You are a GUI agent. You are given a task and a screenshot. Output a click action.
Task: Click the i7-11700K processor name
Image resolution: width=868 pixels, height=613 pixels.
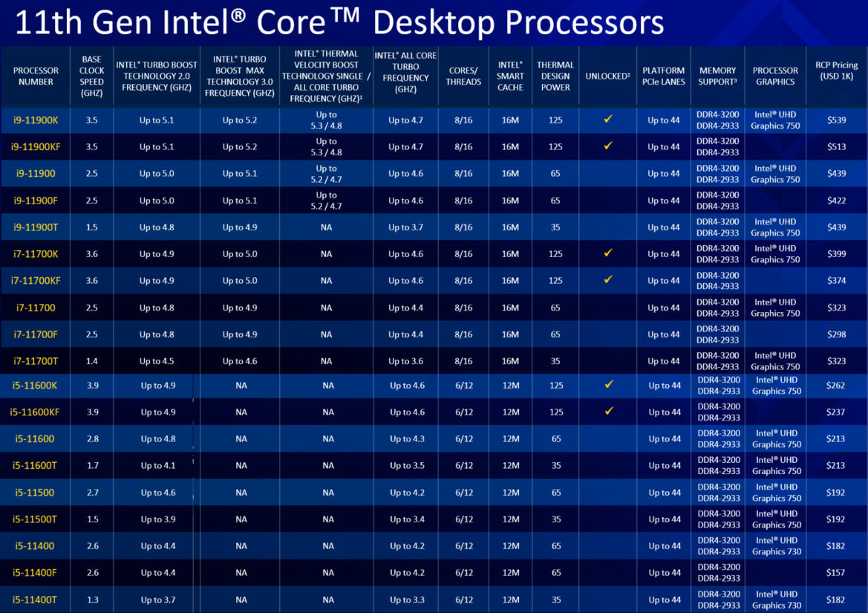point(36,253)
